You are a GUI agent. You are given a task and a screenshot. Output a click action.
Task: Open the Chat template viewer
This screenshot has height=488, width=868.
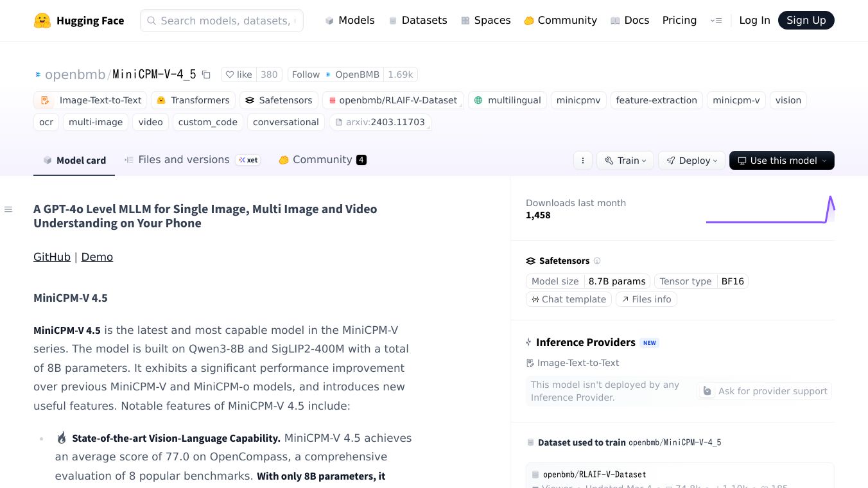pos(568,299)
